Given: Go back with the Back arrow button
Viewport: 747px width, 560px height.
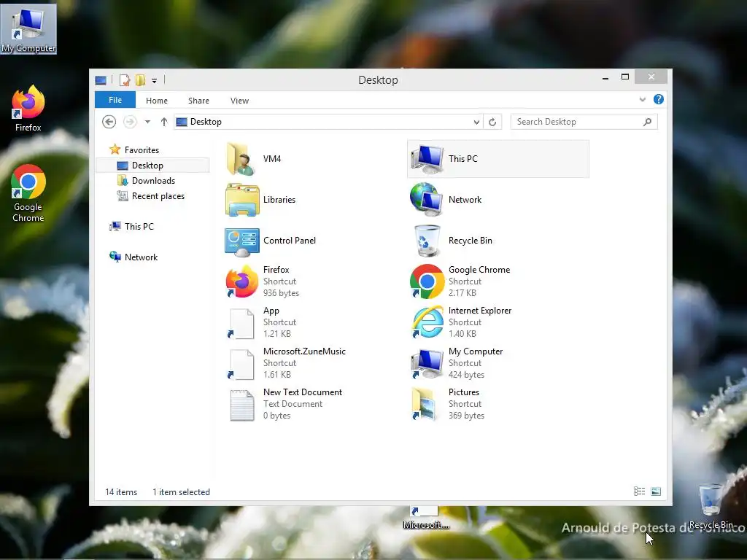Looking at the screenshot, I should click(x=109, y=122).
